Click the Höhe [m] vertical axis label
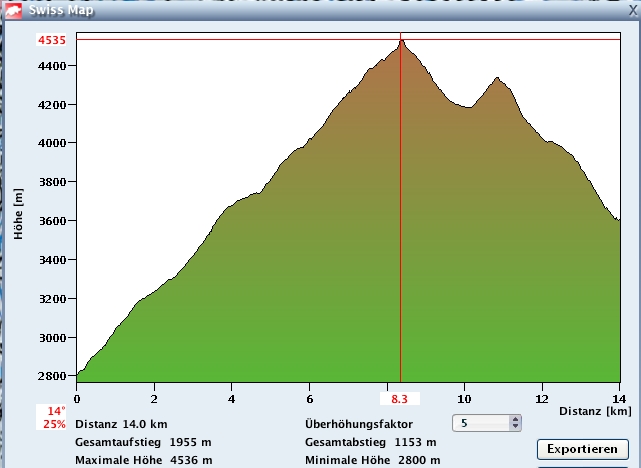Screen dimensions: 641x468 pos(18,212)
